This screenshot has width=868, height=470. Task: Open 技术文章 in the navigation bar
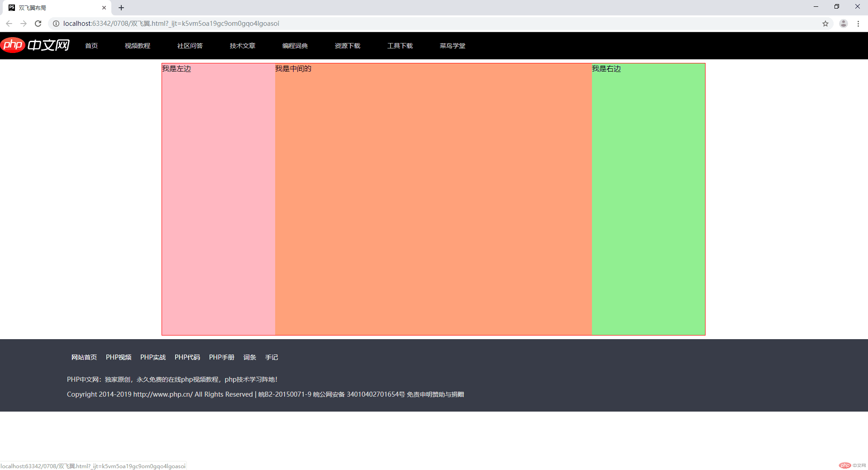click(243, 46)
